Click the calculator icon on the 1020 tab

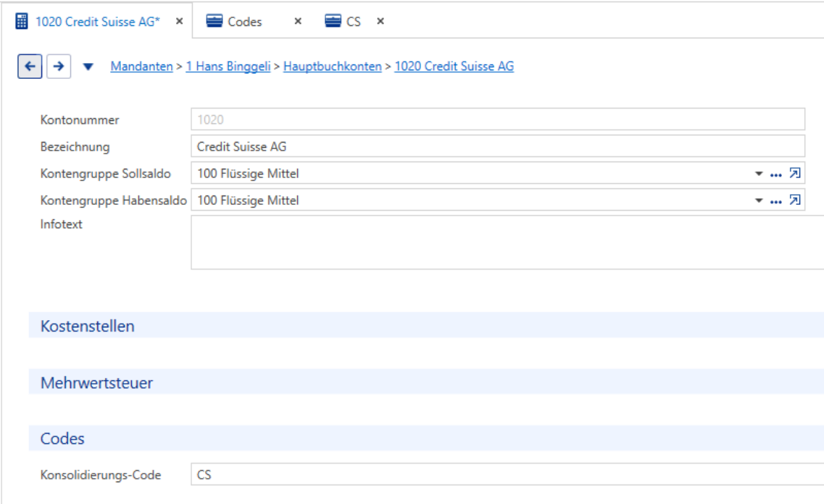[22, 22]
